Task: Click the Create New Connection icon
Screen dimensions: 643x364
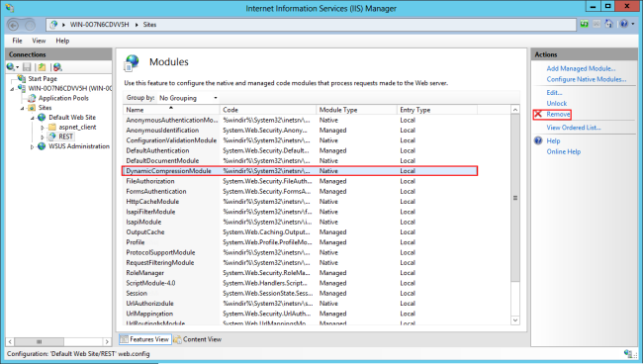Action: 11,67
